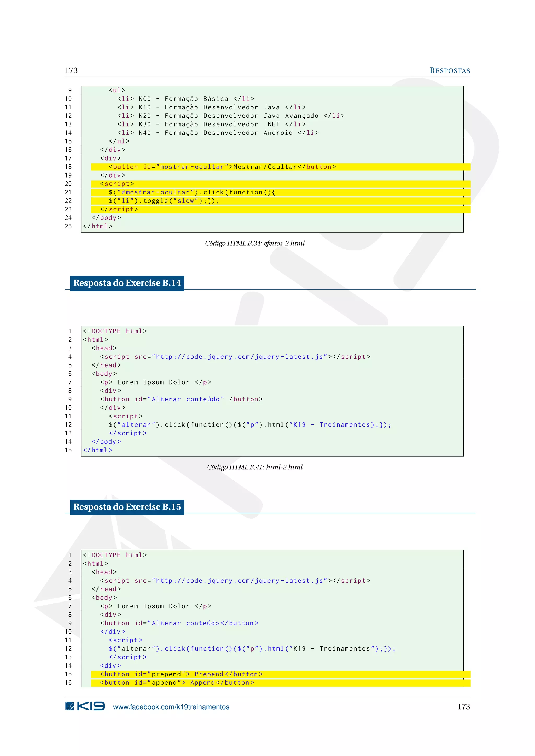Click "Lorem Ipsum Dolor" paragraph in B.15 code

pos(155,606)
